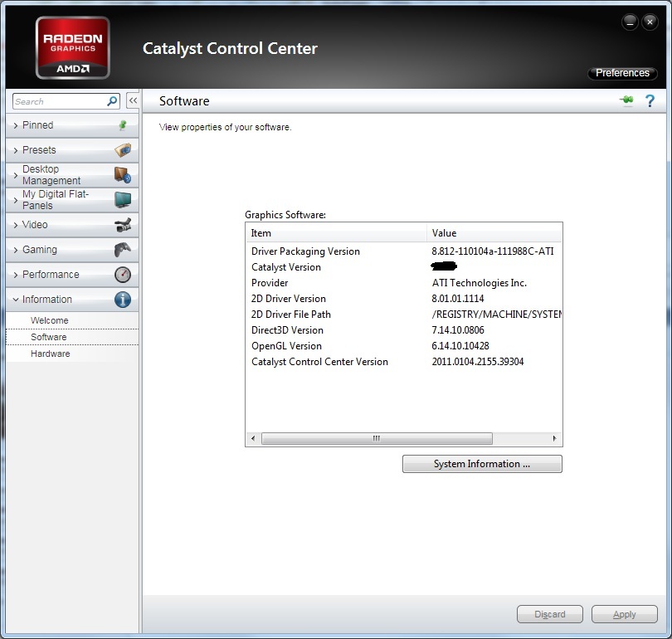Click value ATI Technologies Inc.
The height and width of the screenshot is (639, 672).
[x=480, y=283]
